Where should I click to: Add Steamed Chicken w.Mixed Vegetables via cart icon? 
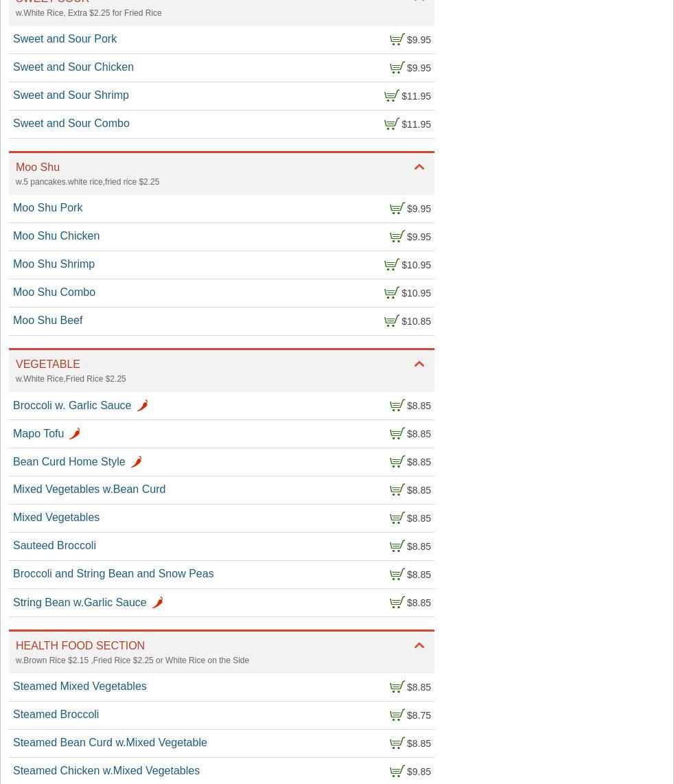[x=397, y=772]
